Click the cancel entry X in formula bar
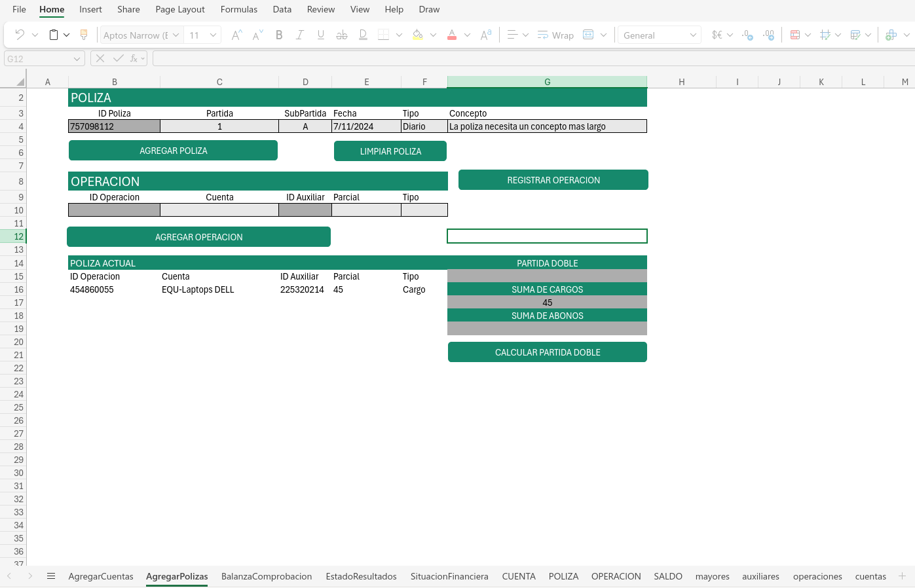 click(x=100, y=58)
